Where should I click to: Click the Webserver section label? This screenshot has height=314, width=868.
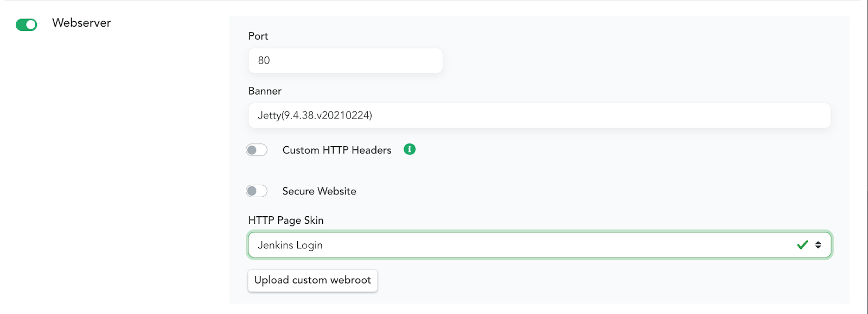pos(81,23)
